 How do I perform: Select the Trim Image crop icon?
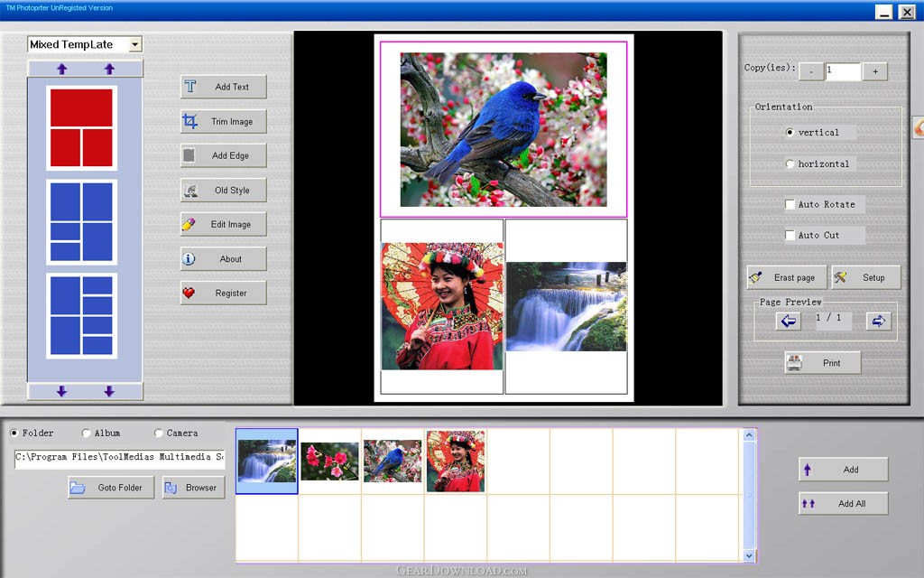coord(189,122)
